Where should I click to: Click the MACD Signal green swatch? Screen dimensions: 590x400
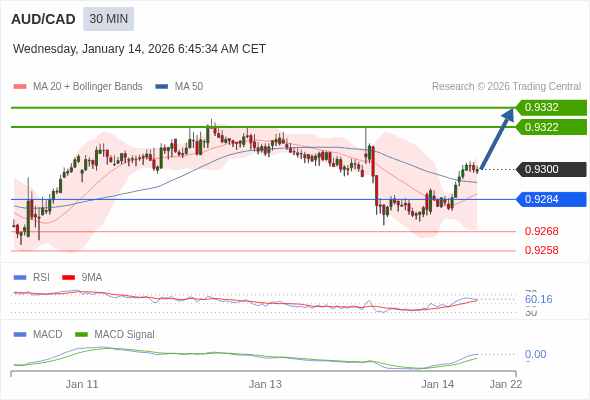click(81, 335)
